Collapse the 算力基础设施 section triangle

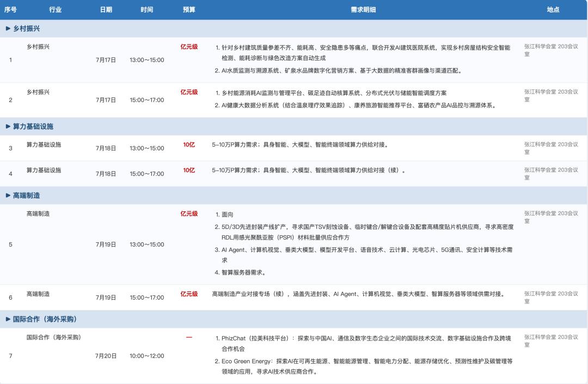pyautogui.click(x=8, y=126)
